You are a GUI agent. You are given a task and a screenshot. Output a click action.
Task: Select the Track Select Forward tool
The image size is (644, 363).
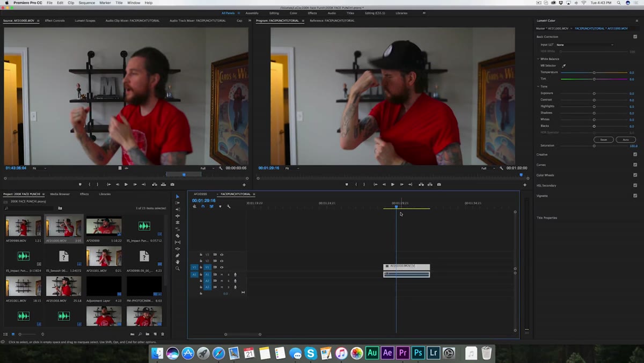178,203
